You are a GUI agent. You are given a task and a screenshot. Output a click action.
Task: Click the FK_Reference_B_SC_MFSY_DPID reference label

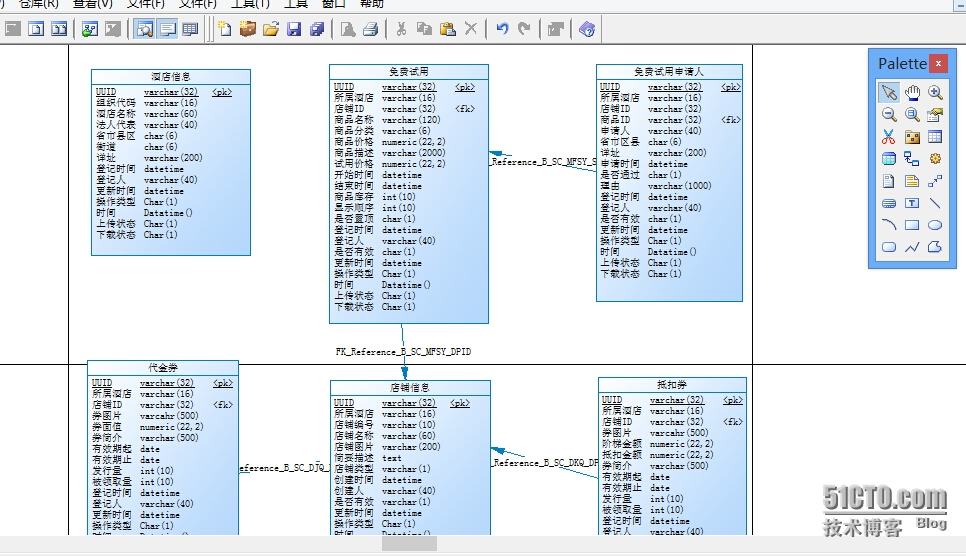coord(404,352)
